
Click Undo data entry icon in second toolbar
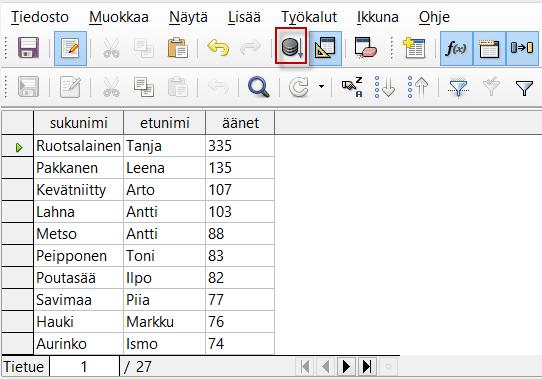coord(218,87)
